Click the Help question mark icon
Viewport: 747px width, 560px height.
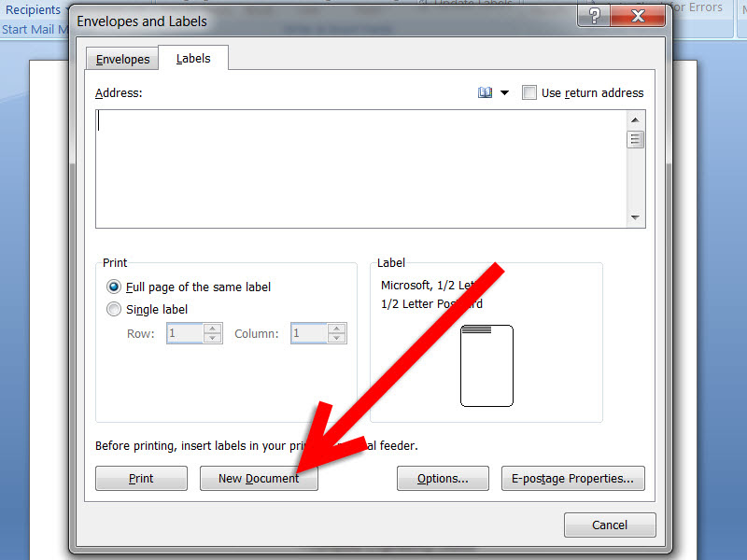pyautogui.click(x=594, y=16)
